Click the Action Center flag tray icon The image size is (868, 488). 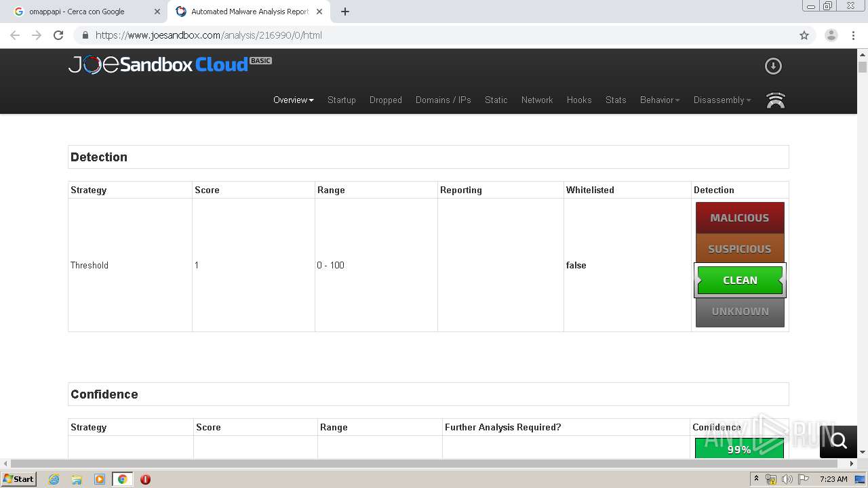pos(804,479)
